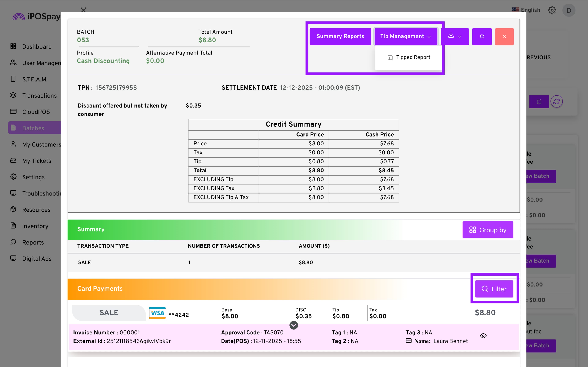Open CloudPOS sidebar item
This screenshot has width=588, height=367.
coord(36,112)
